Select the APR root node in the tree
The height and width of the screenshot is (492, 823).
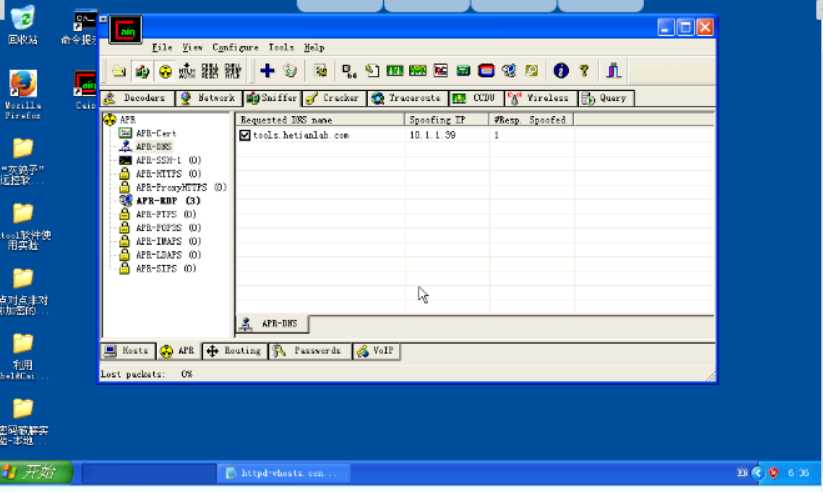[x=128, y=120]
